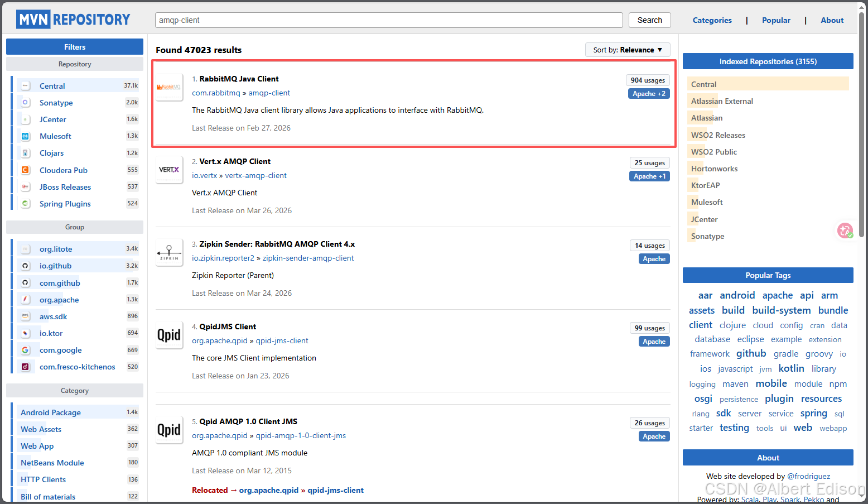Click the Apache +1 license badge
Screen dimensions: 868x504
coord(649,176)
